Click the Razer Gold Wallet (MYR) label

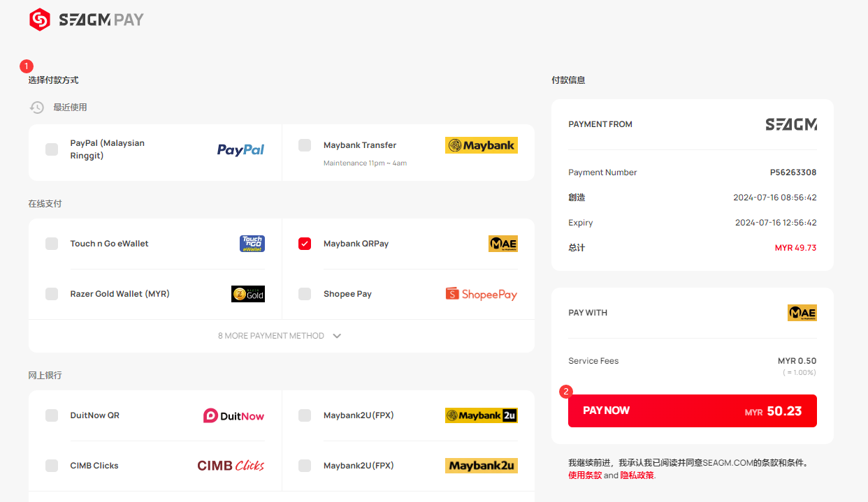(120, 294)
